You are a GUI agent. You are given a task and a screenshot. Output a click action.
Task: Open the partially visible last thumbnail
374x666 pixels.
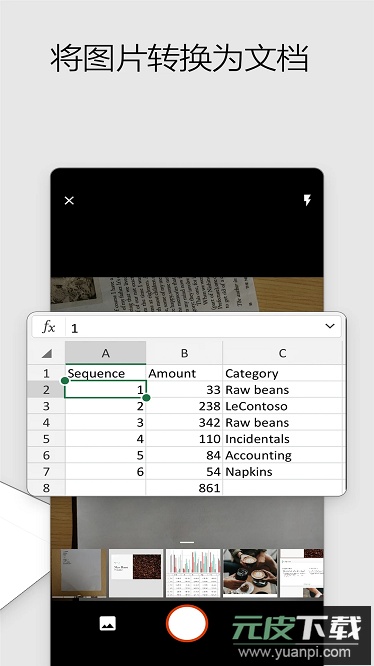(x=302, y=573)
